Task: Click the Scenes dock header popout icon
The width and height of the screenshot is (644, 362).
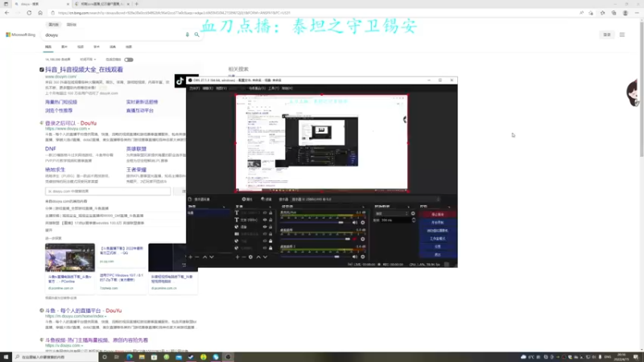Action: tap(224, 207)
